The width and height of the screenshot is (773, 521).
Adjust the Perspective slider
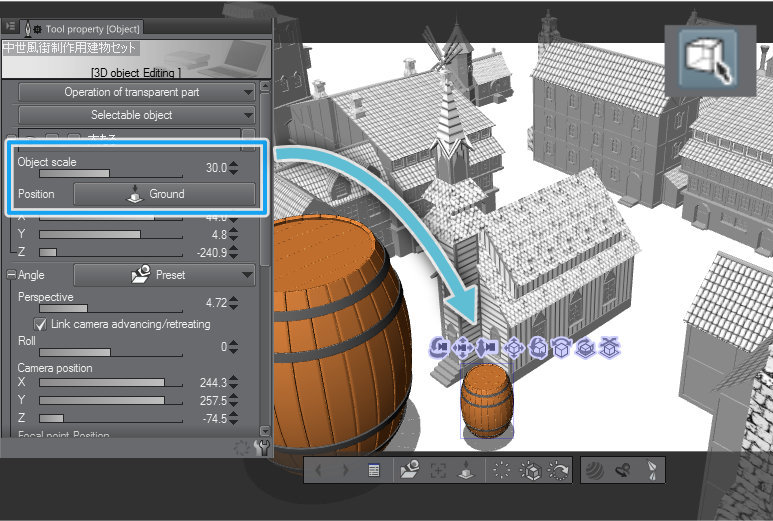tap(111, 309)
